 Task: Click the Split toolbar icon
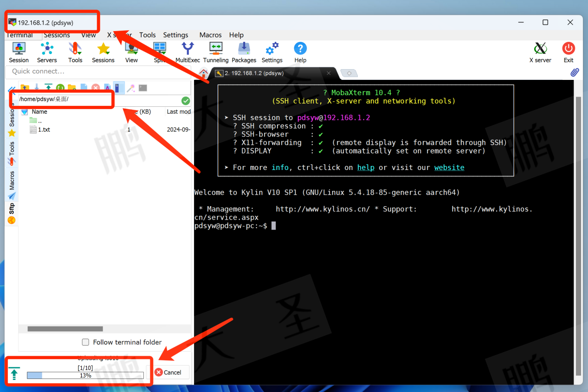(x=160, y=52)
